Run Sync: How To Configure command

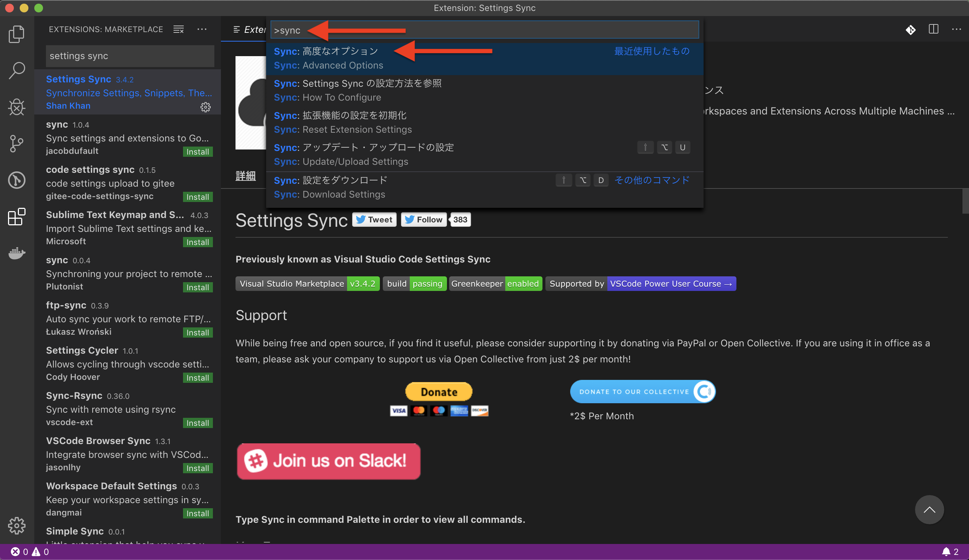(484, 90)
